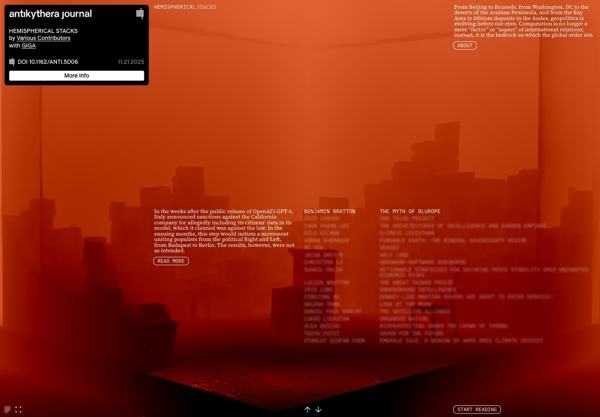Viewport: 600px width, 417px height.
Task: Select the author STANLEY QIUFAN CHEN
Action: coord(334,340)
